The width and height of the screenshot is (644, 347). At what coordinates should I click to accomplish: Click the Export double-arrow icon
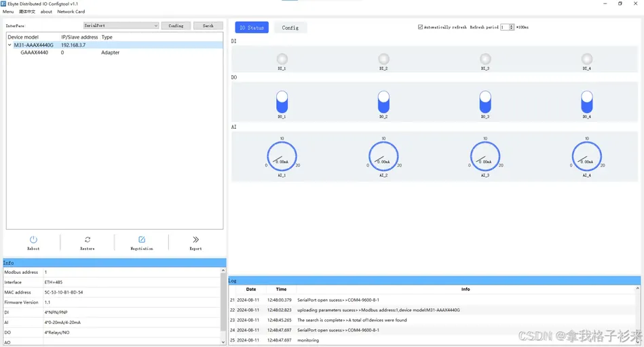[196, 239]
